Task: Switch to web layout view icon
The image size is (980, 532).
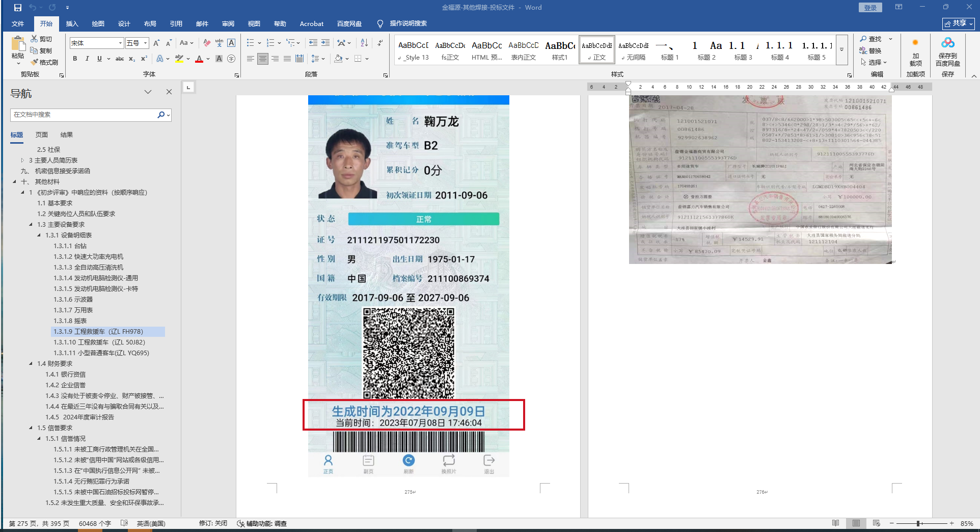Action: tap(876, 523)
